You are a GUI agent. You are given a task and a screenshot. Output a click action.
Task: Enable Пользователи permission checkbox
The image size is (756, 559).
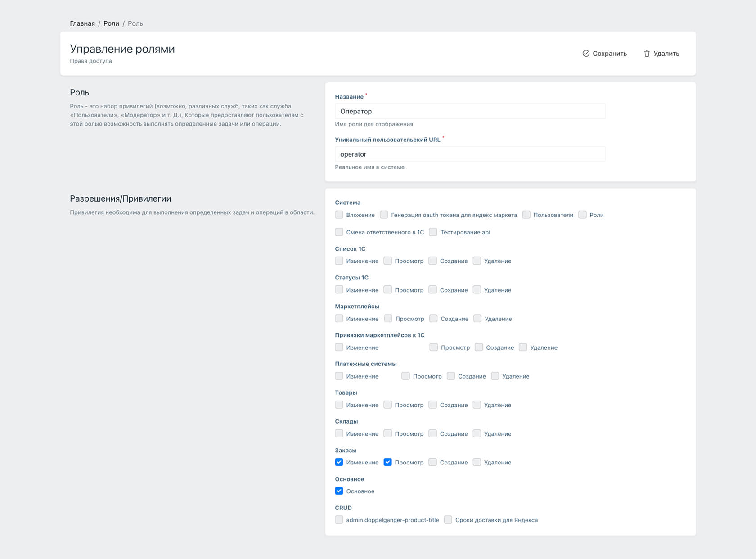[x=526, y=215]
